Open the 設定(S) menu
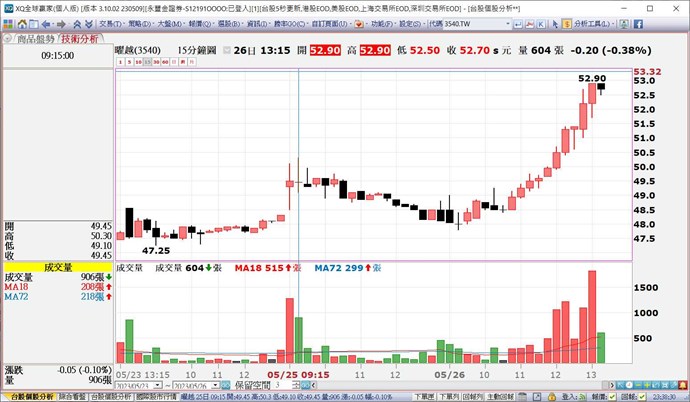Screen dimensions: 690x402 click(410, 24)
